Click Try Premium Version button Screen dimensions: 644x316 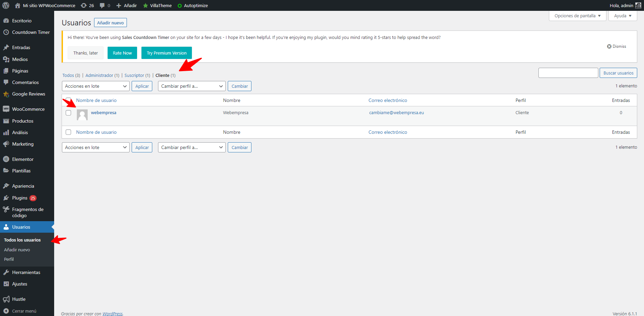pyautogui.click(x=166, y=53)
